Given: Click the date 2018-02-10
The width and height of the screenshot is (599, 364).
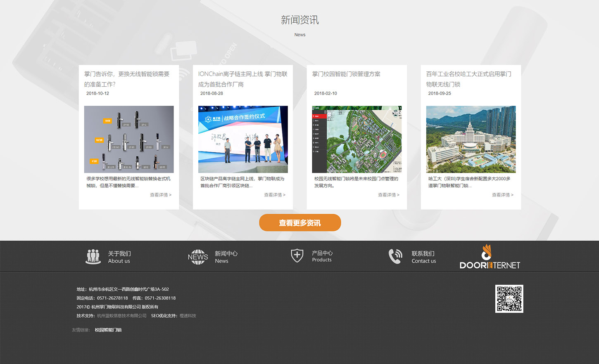Looking at the screenshot, I should click(326, 93).
